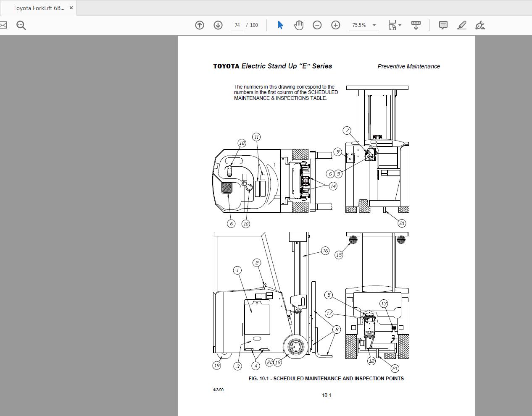Open the Fill & Sign tool
This screenshot has height=416, width=532.
coord(480,25)
